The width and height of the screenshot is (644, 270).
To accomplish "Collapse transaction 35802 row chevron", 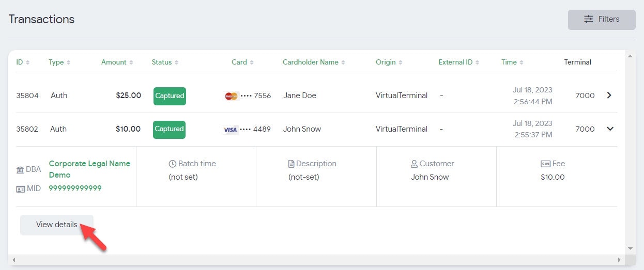I will pyautogui.click(x=610, y=129).
